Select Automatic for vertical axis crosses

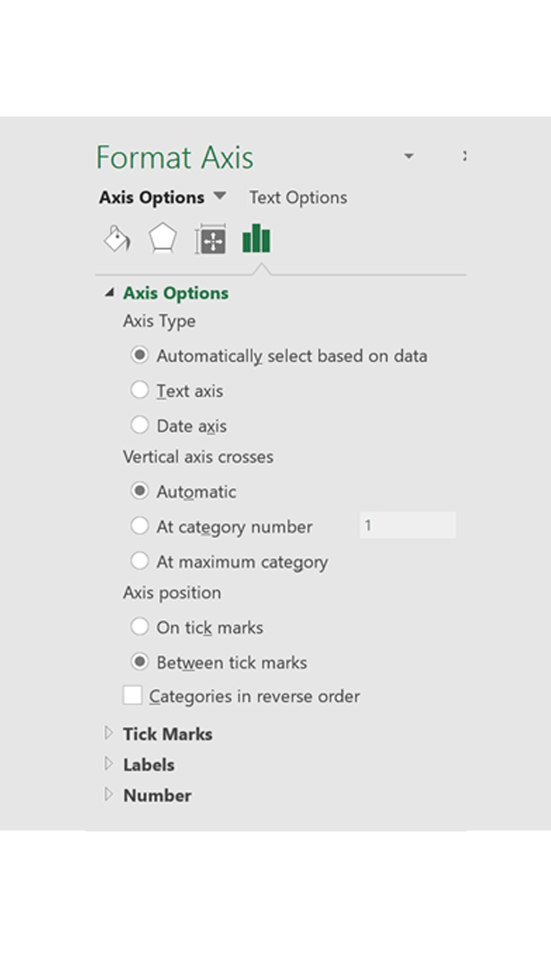[139, 491]
